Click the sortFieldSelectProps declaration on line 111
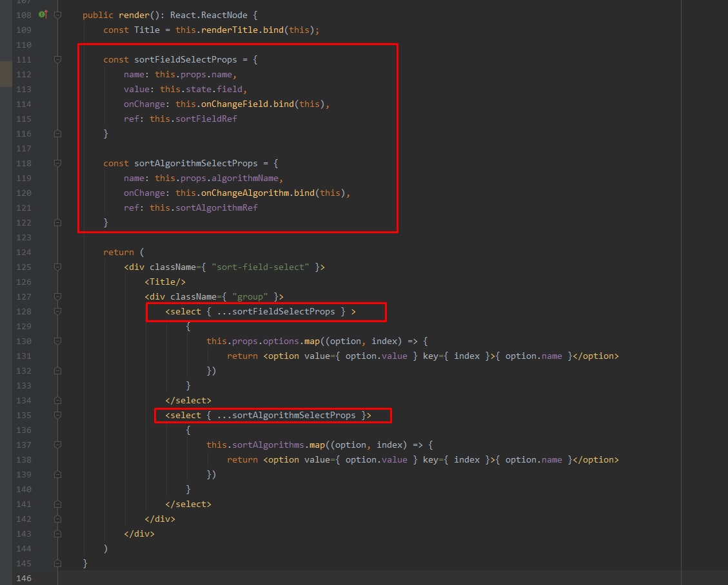This screenshot has width=728, height=585. (185, 60)
